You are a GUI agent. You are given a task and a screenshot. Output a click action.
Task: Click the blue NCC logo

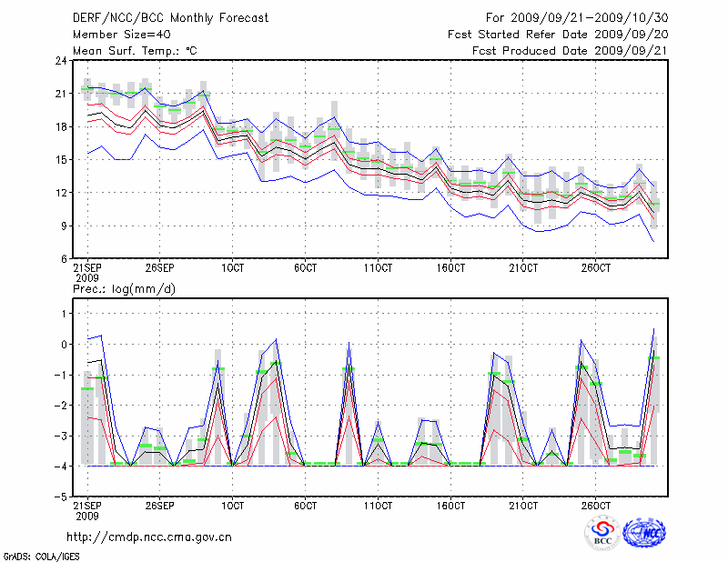point(645,534)
